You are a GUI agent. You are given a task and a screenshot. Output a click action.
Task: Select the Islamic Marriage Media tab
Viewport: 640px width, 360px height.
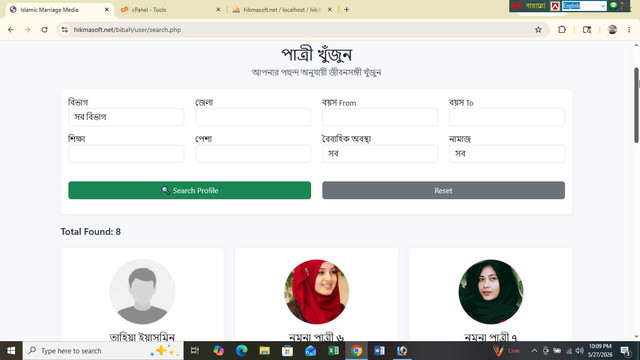(x=60, y=10)
